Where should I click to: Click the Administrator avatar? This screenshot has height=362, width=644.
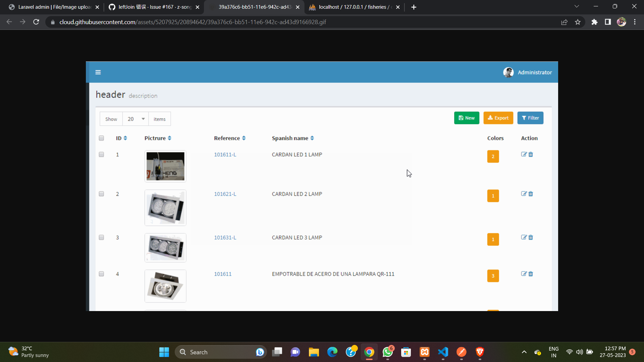pyautogui.click(x=508, y=72)
